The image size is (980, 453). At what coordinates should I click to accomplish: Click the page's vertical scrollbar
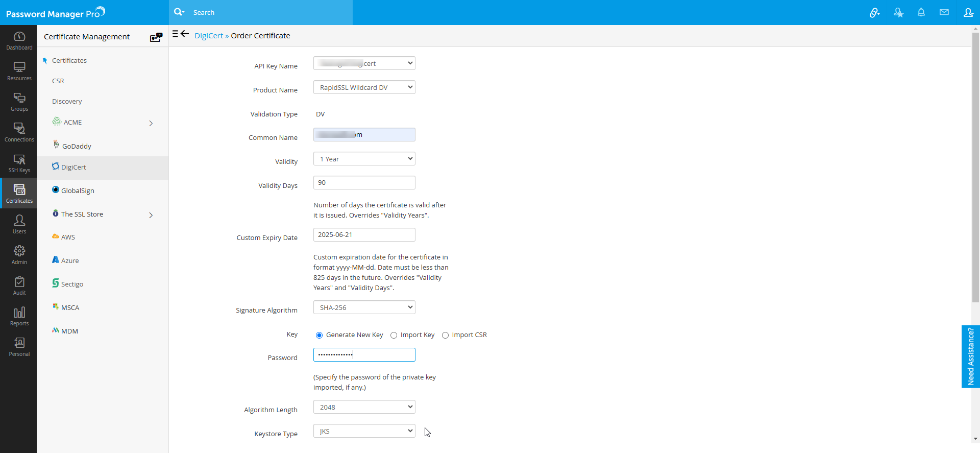pos(975,169)
